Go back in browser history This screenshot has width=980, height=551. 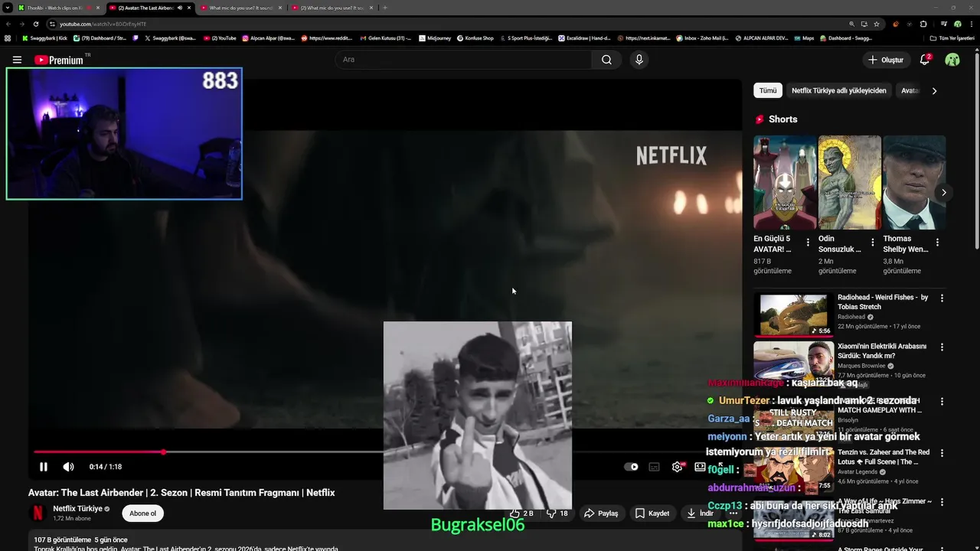[8, 24]
